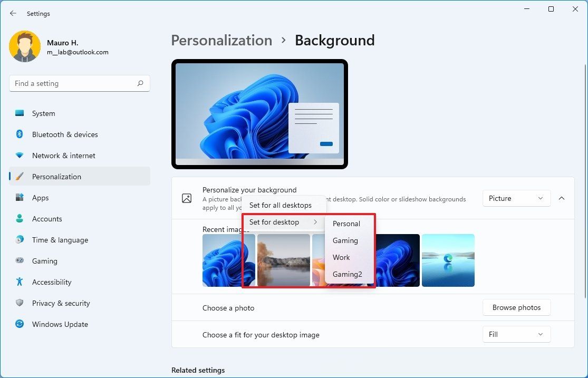Collapse the Personalize your background section

[562, 198]
